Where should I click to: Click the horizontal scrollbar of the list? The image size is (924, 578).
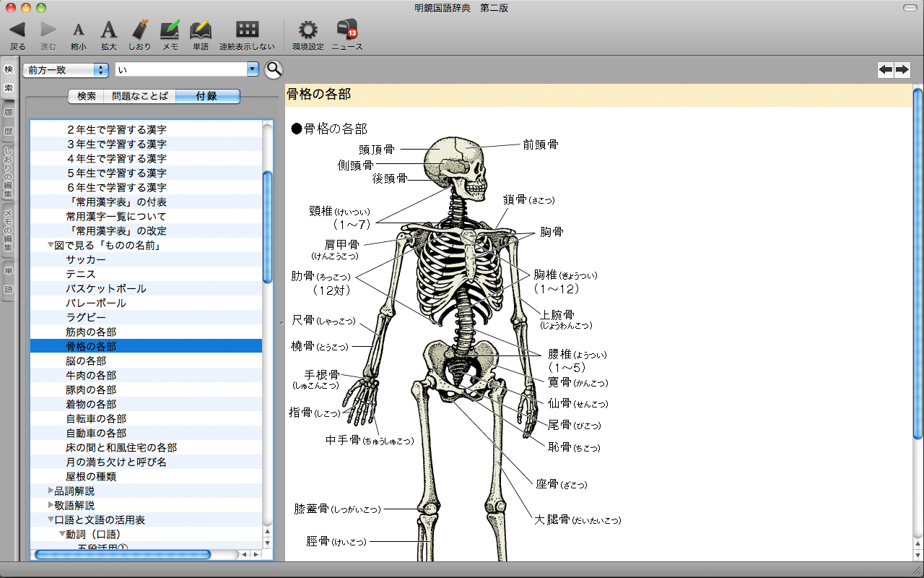pyautogui.click(x=123, y=554)
